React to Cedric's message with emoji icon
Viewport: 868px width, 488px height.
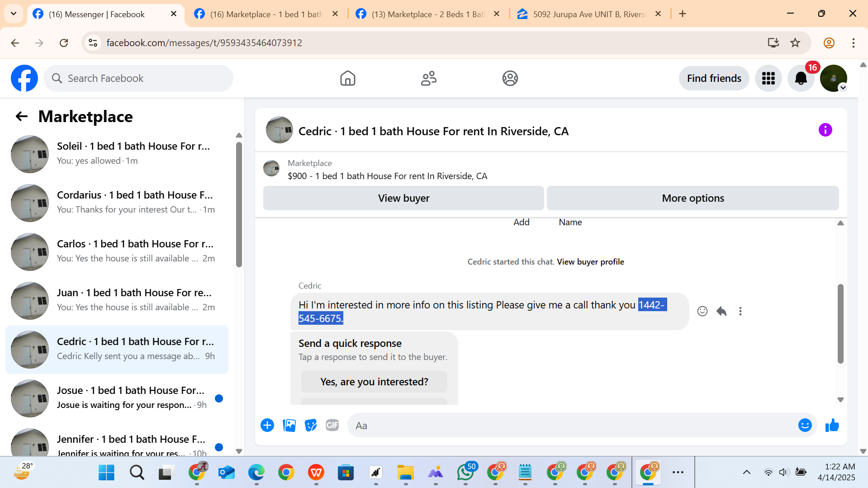point(702,311)
